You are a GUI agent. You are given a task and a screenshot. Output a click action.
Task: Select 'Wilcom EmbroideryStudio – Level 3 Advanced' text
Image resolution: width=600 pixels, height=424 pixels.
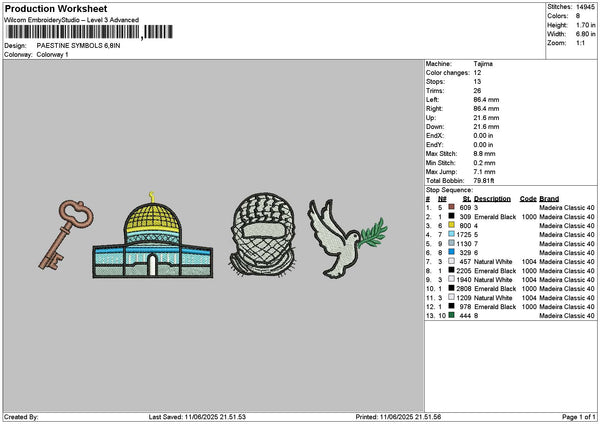click(72, 20)
